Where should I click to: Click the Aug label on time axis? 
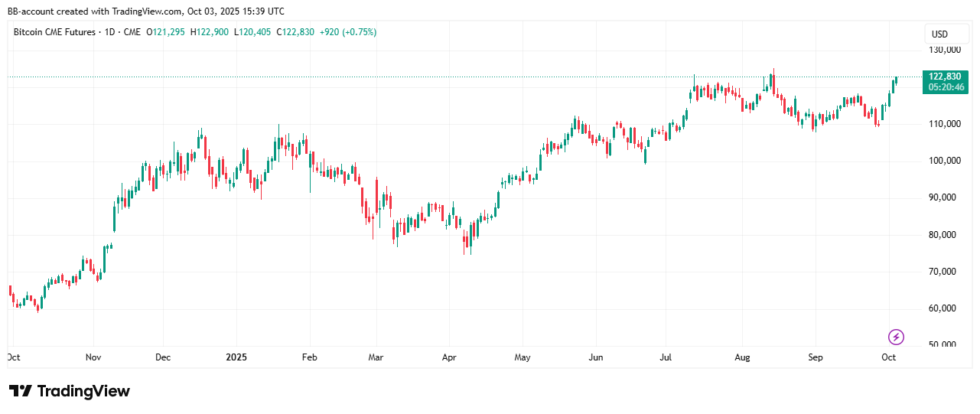tap(741, 357)
